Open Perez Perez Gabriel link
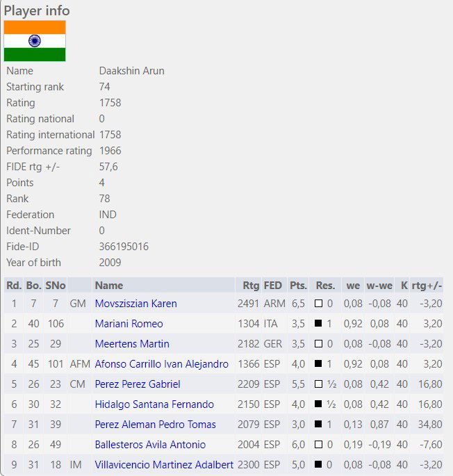Screen dimensions: 453x476 point(138,384)
